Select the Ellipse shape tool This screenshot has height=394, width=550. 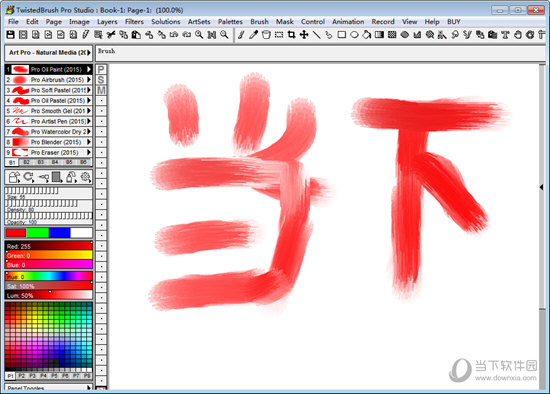coord(354,35)
